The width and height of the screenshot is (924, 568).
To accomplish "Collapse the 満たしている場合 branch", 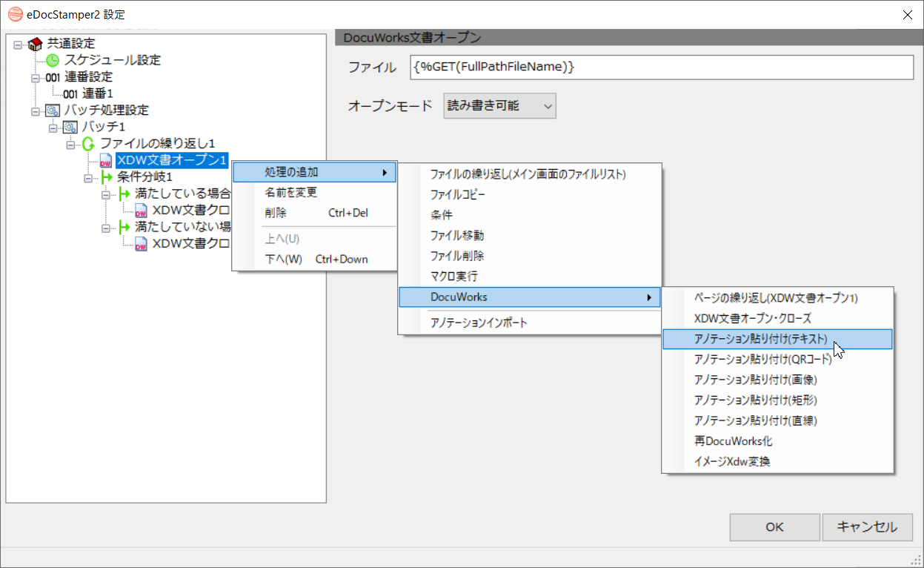I will click(x=107, y=194).
